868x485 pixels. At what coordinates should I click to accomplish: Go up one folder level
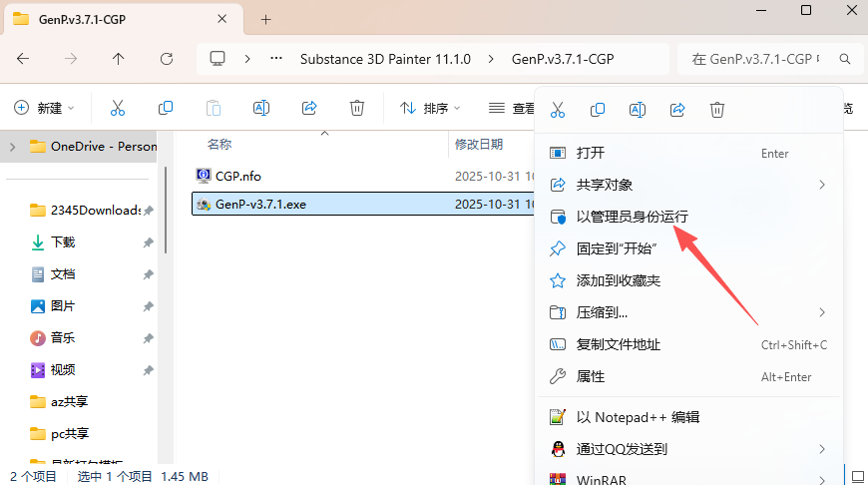118,59
